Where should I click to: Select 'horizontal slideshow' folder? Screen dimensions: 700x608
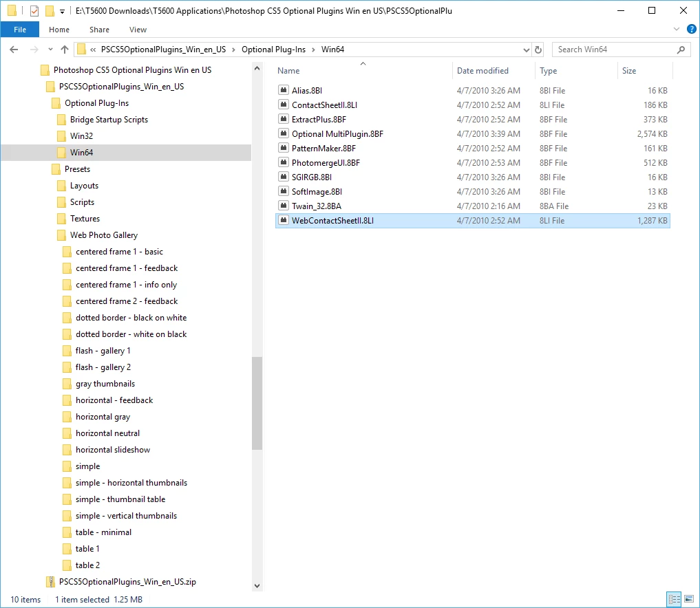click(x=112, y=450)
